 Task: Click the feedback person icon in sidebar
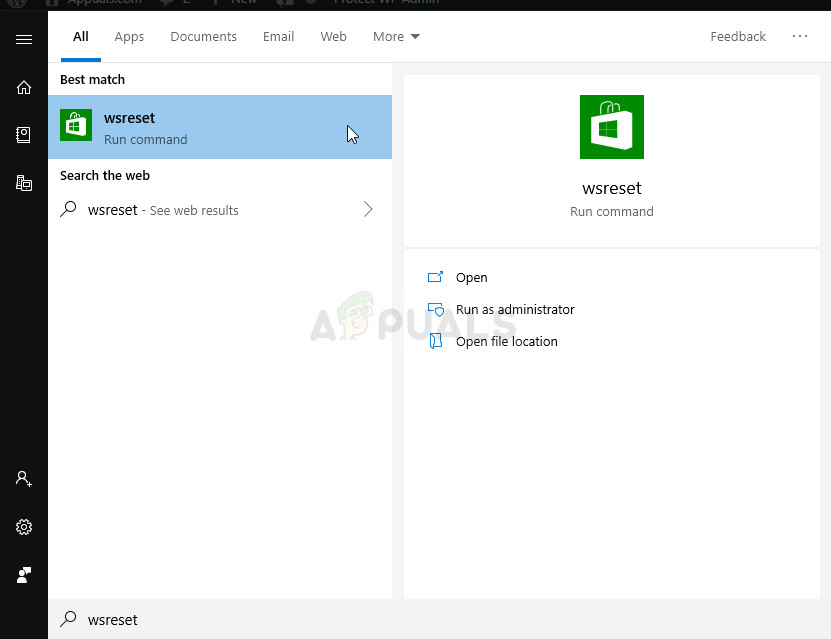click(x=24, y=575)
